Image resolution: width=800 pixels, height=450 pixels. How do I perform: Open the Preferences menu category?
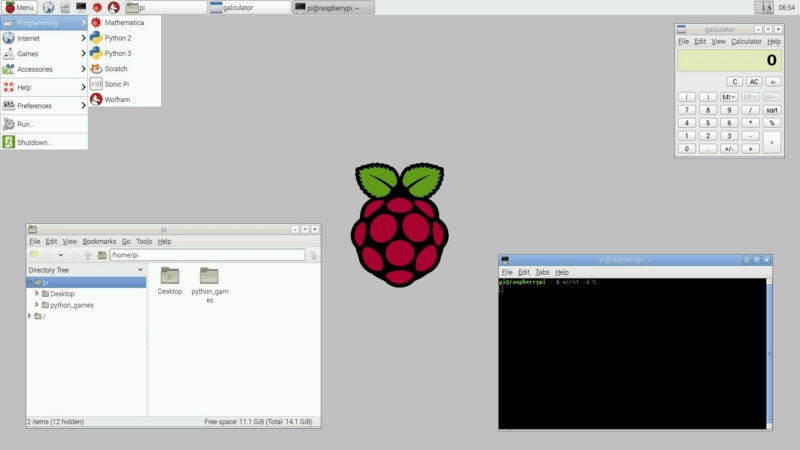(44, 106)
